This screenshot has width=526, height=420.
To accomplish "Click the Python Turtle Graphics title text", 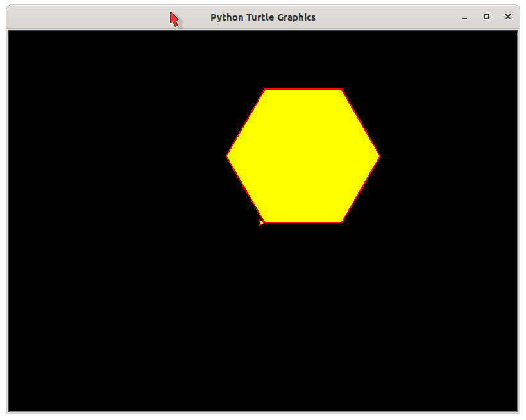I will [263, 17].
